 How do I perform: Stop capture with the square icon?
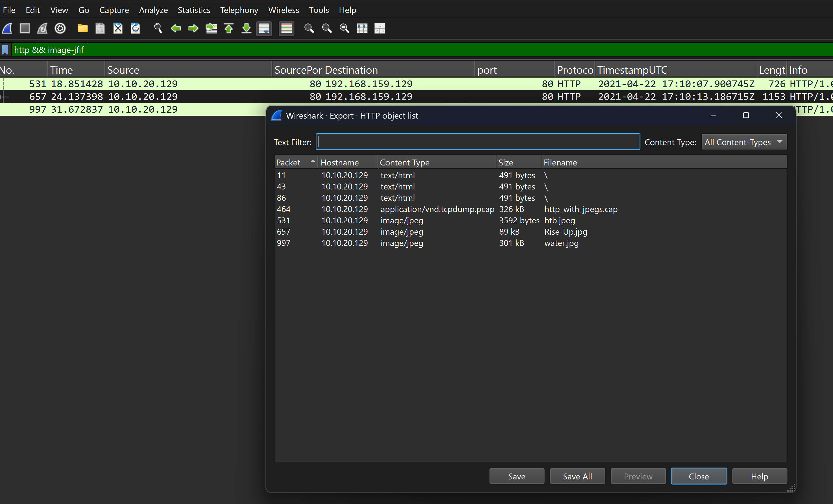tap(25, 29)
